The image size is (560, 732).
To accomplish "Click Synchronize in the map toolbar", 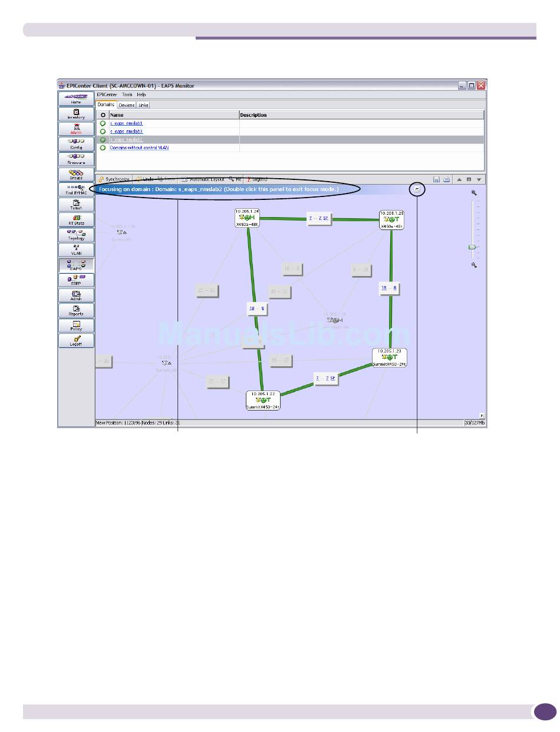I will click(114, 179).
